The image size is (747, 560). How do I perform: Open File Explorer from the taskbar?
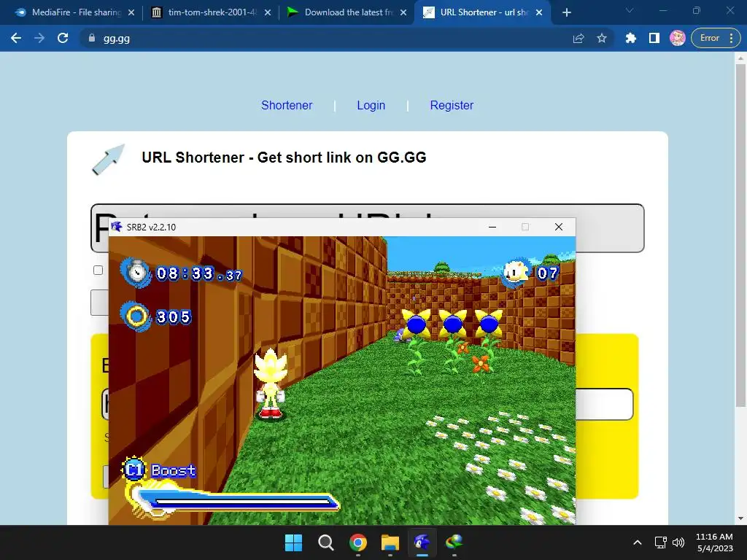[x=390, y=542]
